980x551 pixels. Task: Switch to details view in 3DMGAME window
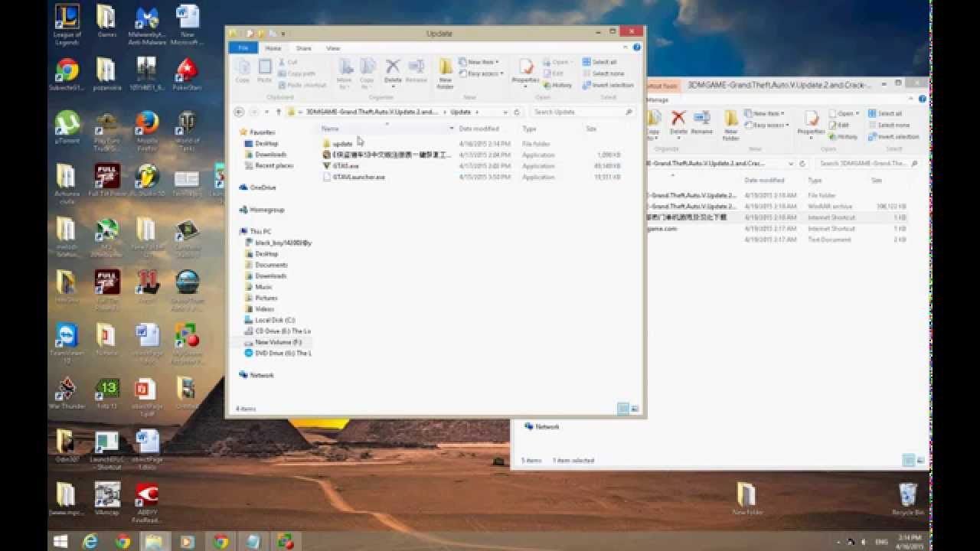tap(909, 461)
